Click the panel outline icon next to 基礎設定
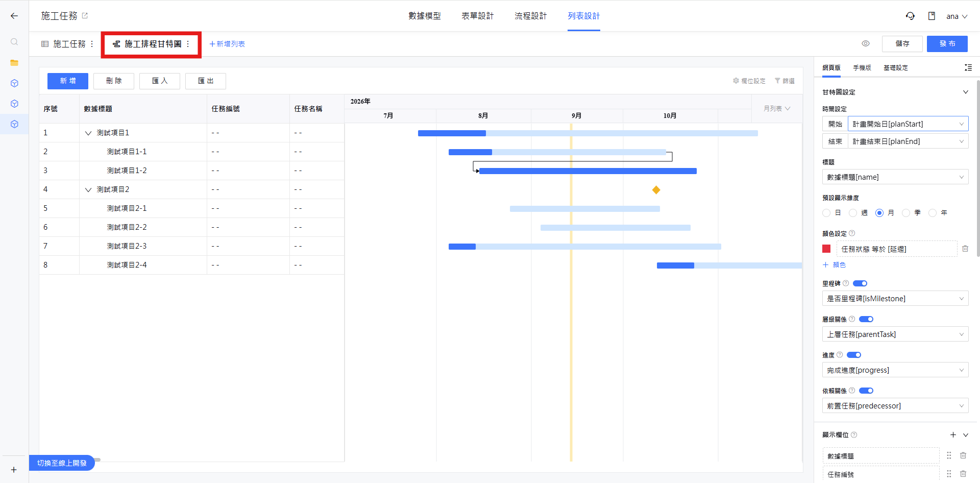Screen dimensions: 980x483 968,67
